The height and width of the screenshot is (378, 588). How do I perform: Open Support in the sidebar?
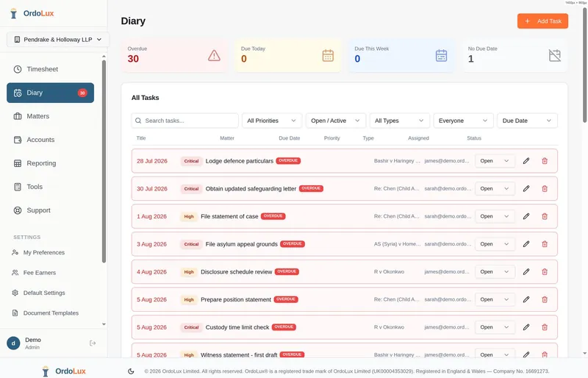50,210
